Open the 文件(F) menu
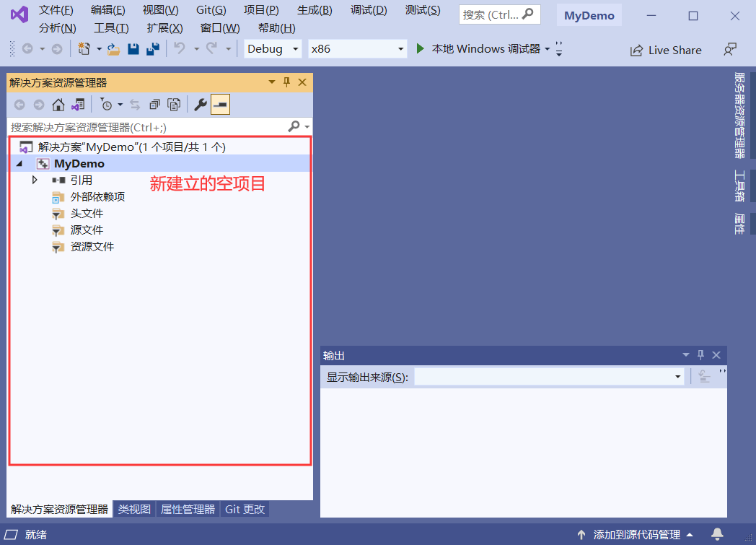The height and width of the screenshot is (545, 756). 56,10
